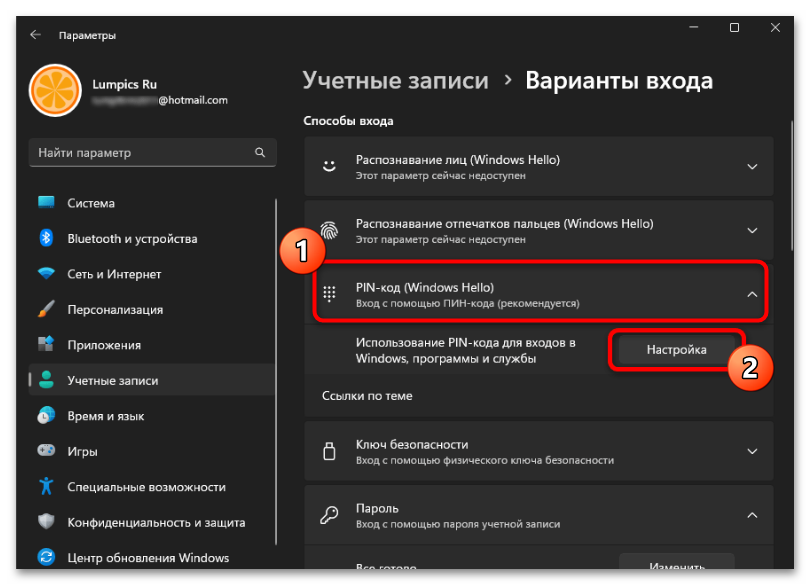Screen dimensions: 810x585
Task: Collapse the Пароль section chevron
Action: pos(752,515)
